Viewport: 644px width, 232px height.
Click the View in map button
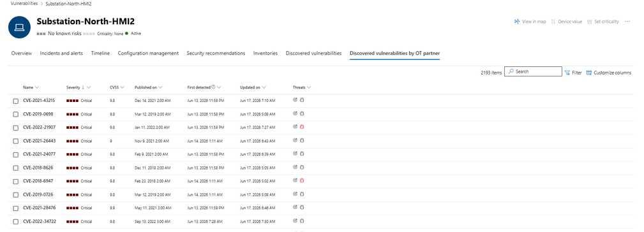point(530,21)
